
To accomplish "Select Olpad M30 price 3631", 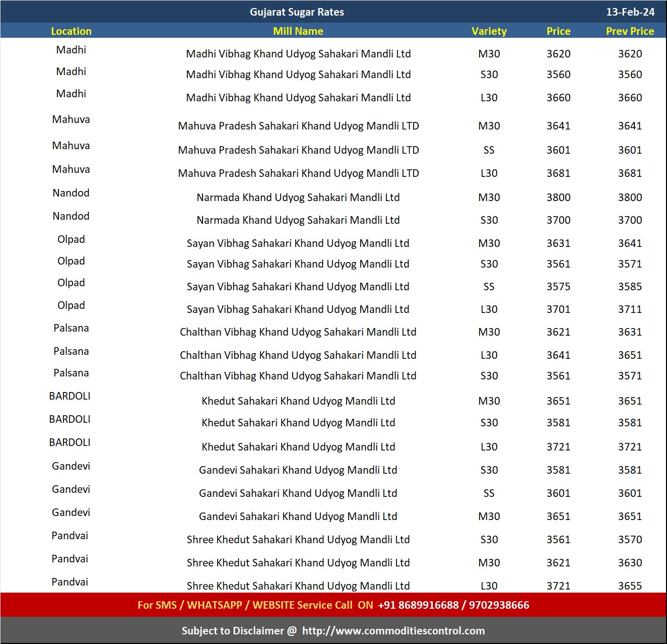I will click(x=559, y=243).
